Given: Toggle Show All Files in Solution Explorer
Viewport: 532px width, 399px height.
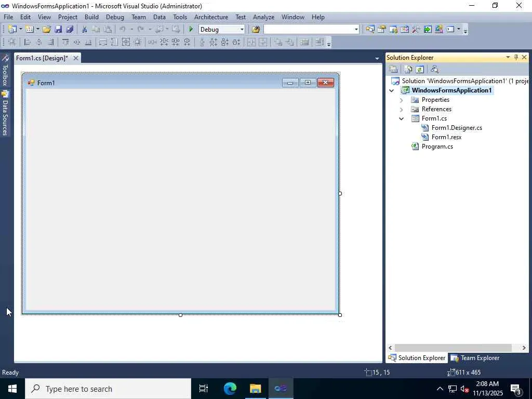Looking at the screenshot, I should coord(408,69).
